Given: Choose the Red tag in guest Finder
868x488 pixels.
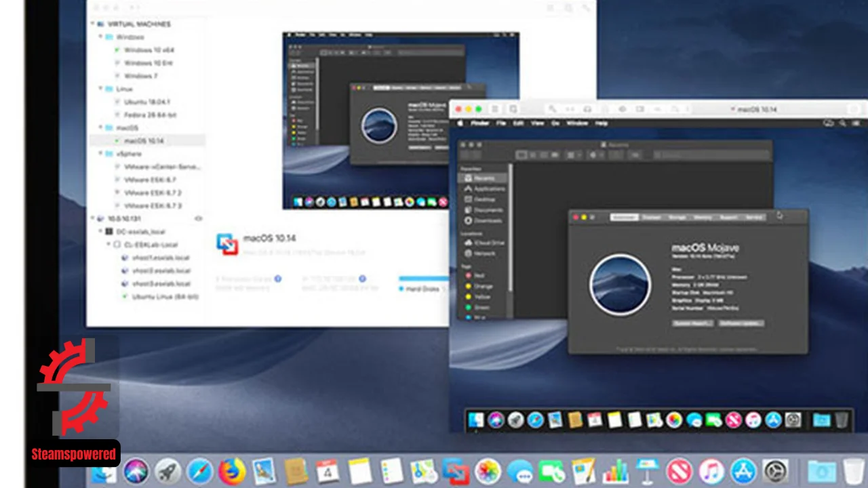Looking at the screenshot, I should 475,276.
